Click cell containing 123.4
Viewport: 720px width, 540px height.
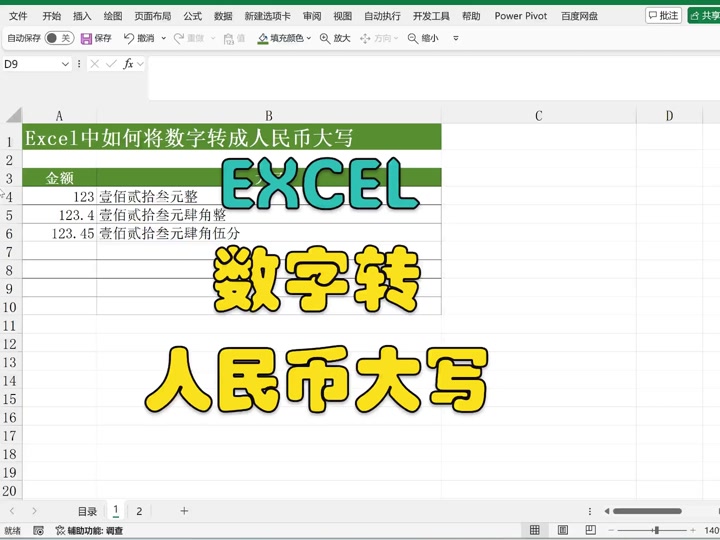[59, 215]
